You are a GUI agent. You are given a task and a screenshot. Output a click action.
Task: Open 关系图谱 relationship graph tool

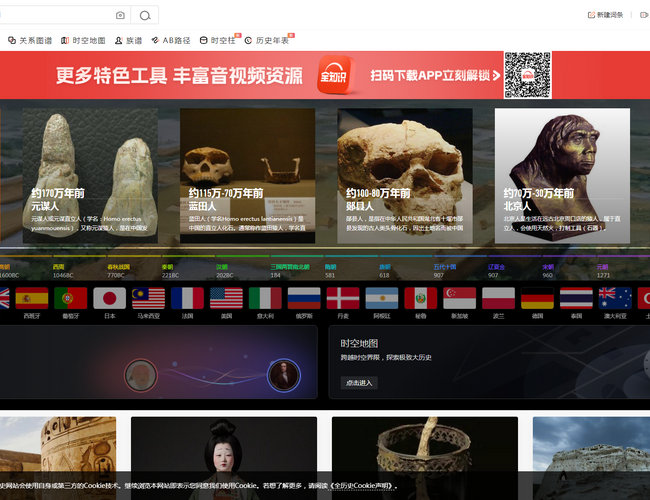point(30,41)
